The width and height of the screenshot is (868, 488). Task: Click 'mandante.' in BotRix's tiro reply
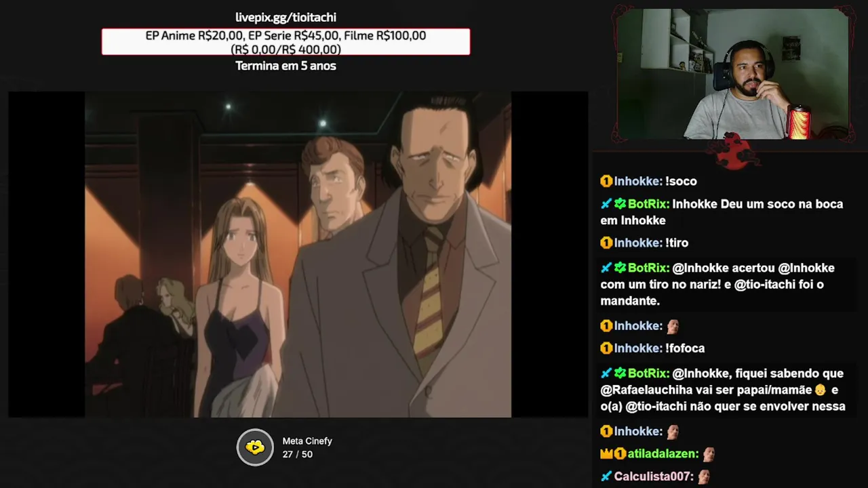(x=630, y=301)
